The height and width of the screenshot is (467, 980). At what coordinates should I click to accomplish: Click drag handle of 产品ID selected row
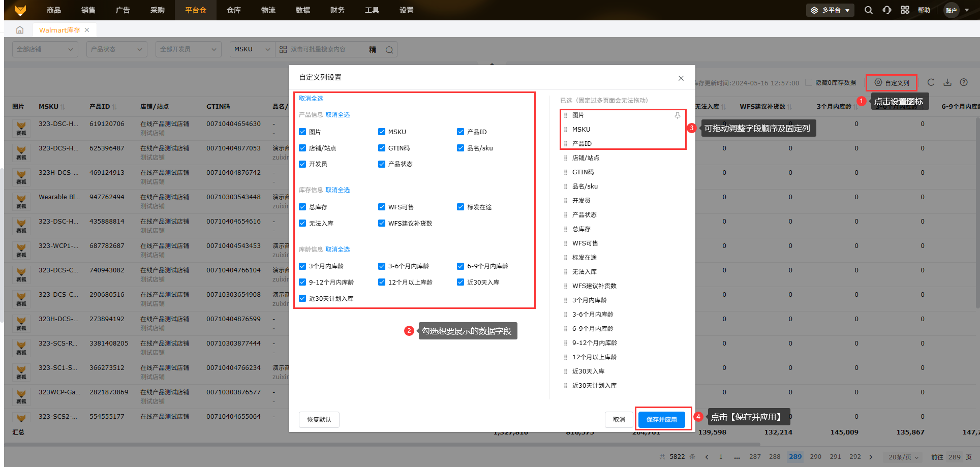(566, 144)
